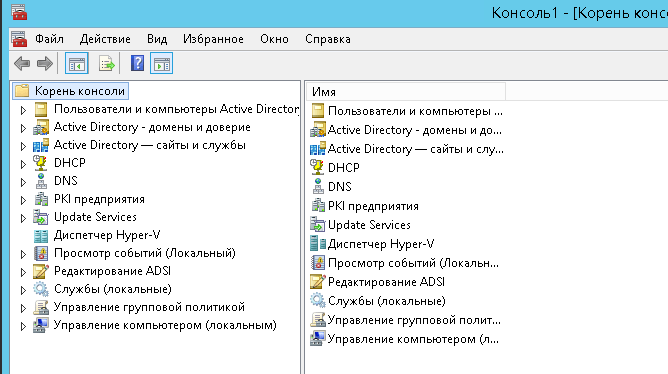Expand the Редактирование ADSI node

[23, 272]
